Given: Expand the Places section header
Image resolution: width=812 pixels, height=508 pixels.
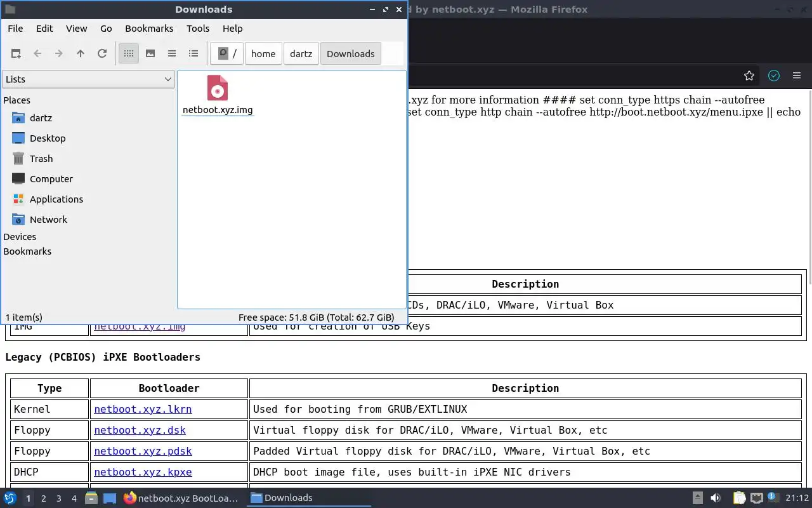Looking at the screenshot, I should (x=17, y=100).
